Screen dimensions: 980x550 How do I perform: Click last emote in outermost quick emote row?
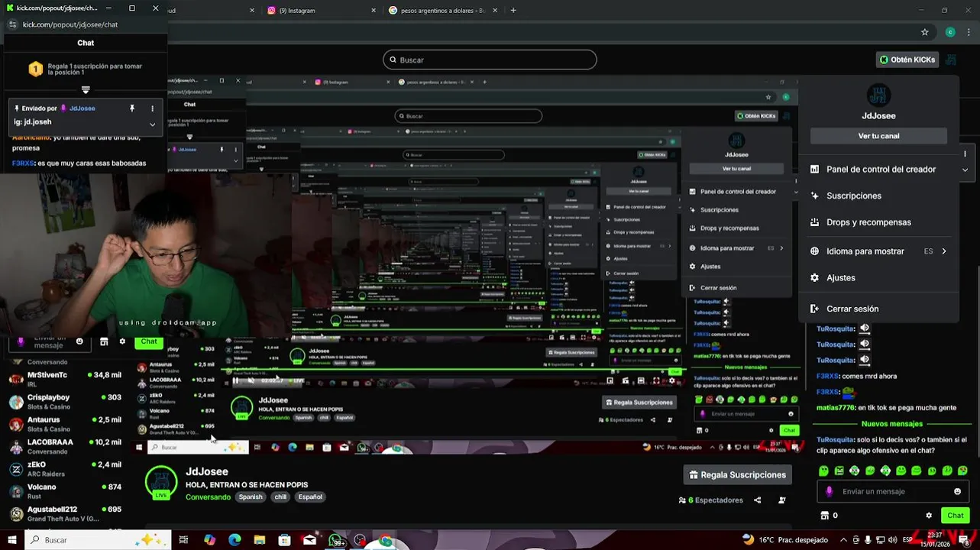(962, 471)
